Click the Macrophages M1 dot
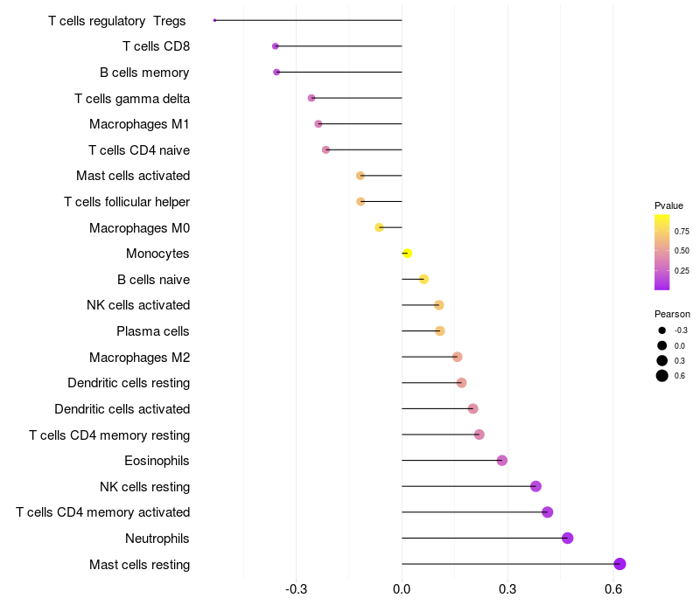Viewport: 700px width, 612px height. (318, 124)
